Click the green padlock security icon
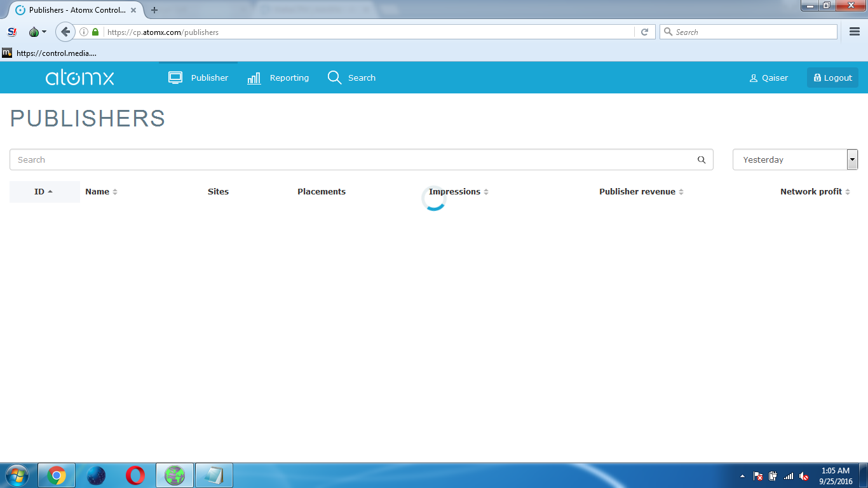Image resolution: width=868 pixels, height=488 pixels. [95, 32]
